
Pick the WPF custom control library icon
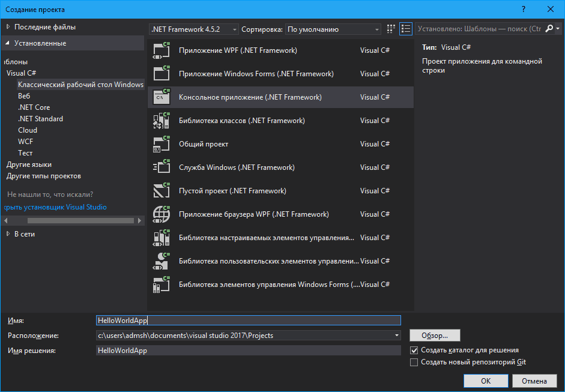[161, 238]
